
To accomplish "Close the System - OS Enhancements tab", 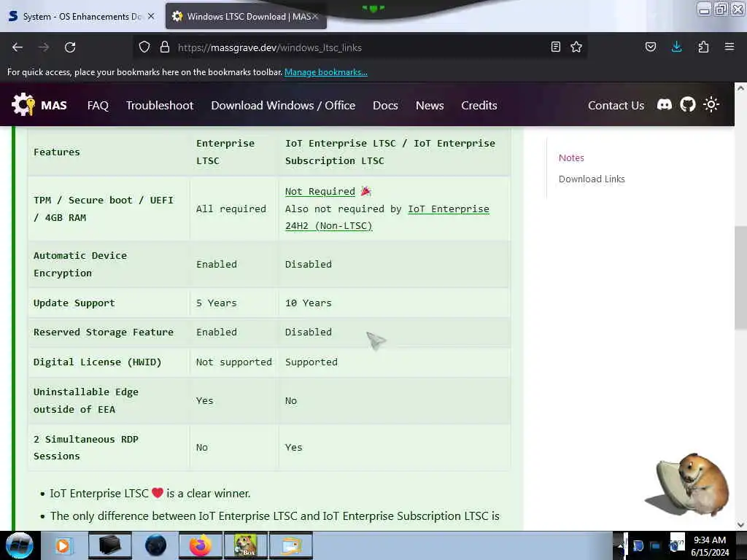I will pos(151,16).
